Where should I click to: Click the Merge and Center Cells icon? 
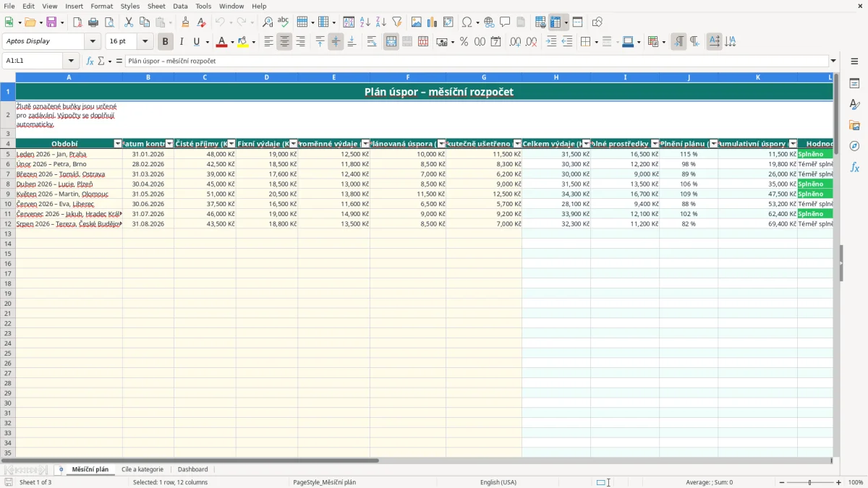[x=391, y=42]
